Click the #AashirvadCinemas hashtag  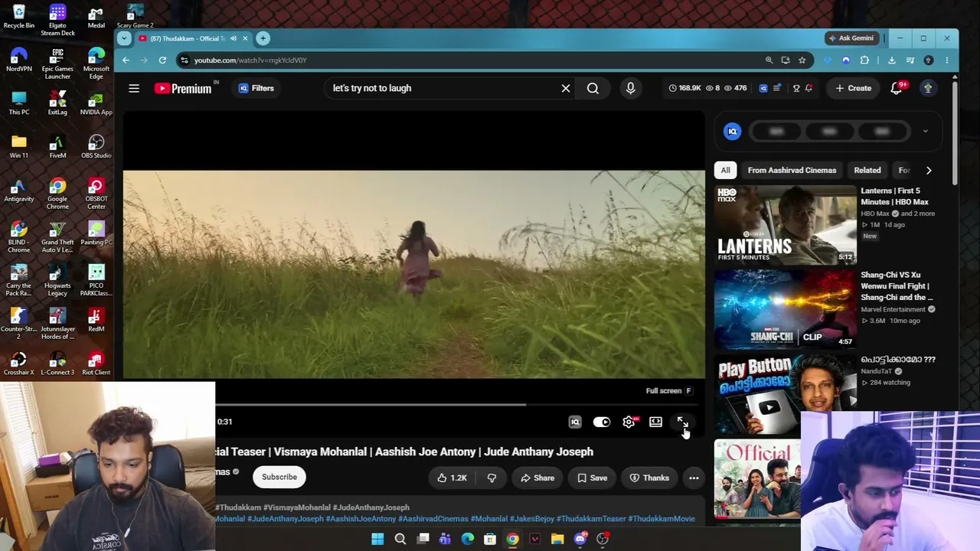433,519
